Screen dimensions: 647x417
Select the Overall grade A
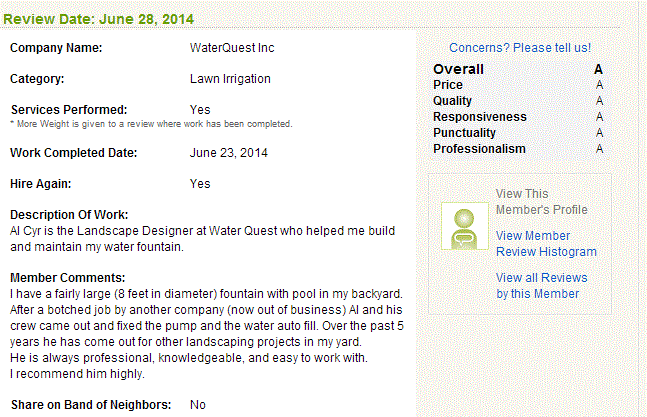click(598, 69)
